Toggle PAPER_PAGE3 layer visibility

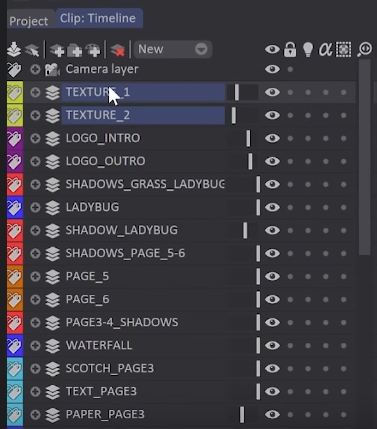[x=272, y=414]
